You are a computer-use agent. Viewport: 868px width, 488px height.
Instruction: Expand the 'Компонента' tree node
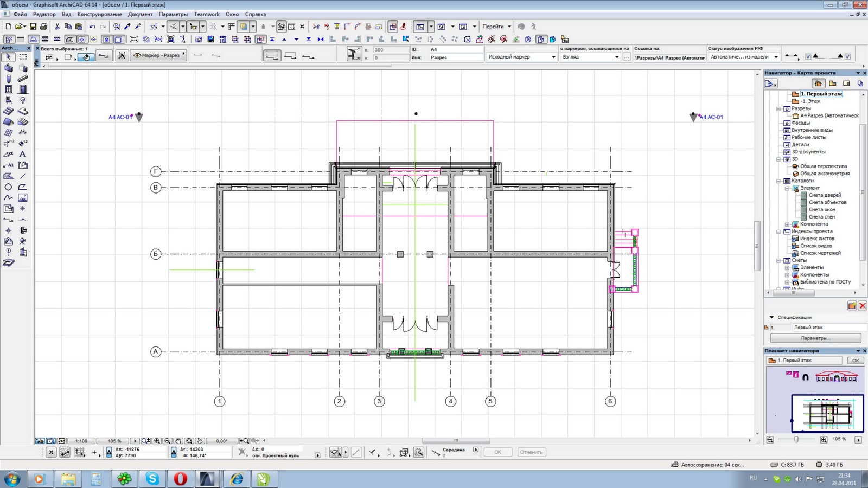[787, 224]
